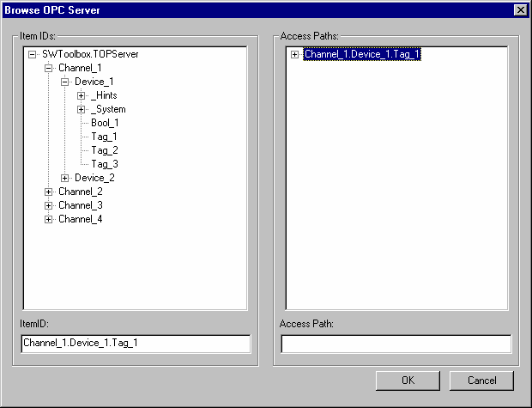
Task: Collapse the SWToolbox.TOPServer root node
Action: click(33, 55)
